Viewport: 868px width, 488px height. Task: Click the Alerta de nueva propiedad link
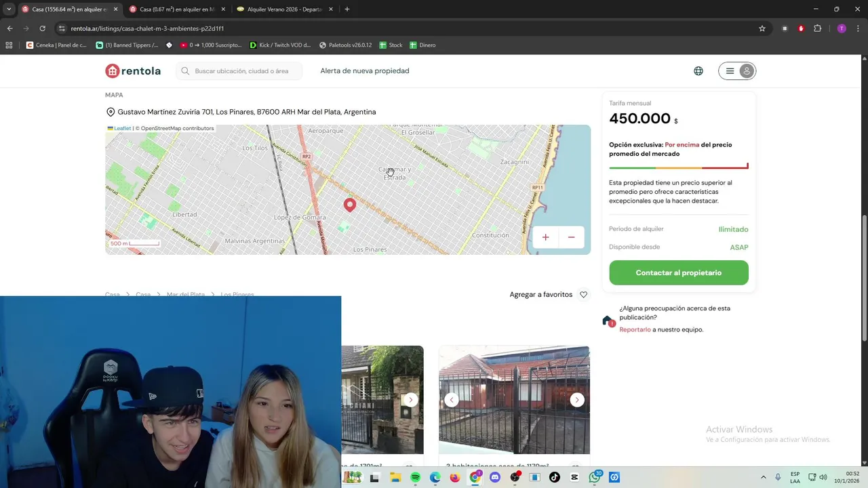pos(365,71)
